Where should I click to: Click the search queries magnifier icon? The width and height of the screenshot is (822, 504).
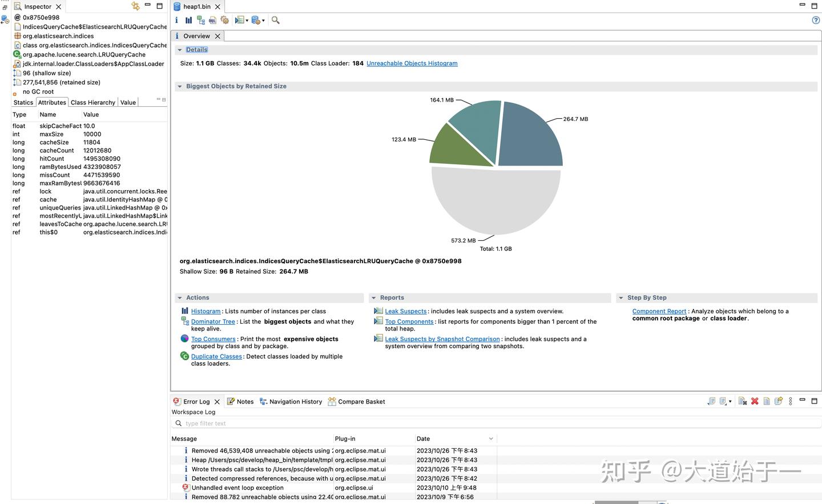tap(275, 20)
